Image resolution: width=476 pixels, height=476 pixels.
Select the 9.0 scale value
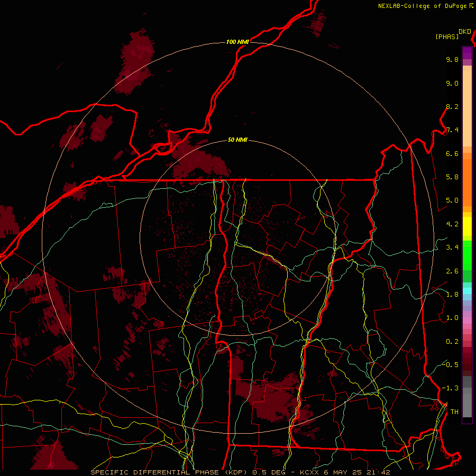452,83
